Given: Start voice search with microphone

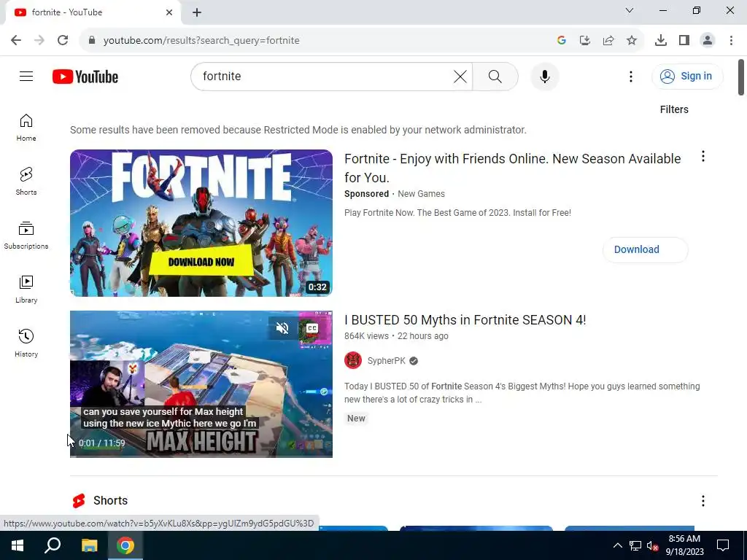Looking at the screenshot, I should pyautogui.click(x=544, y=76).
